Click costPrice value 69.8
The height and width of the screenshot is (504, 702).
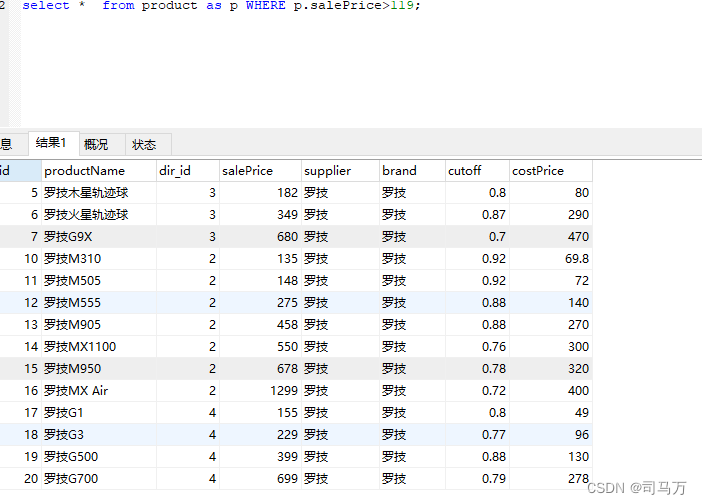point(551,259)
